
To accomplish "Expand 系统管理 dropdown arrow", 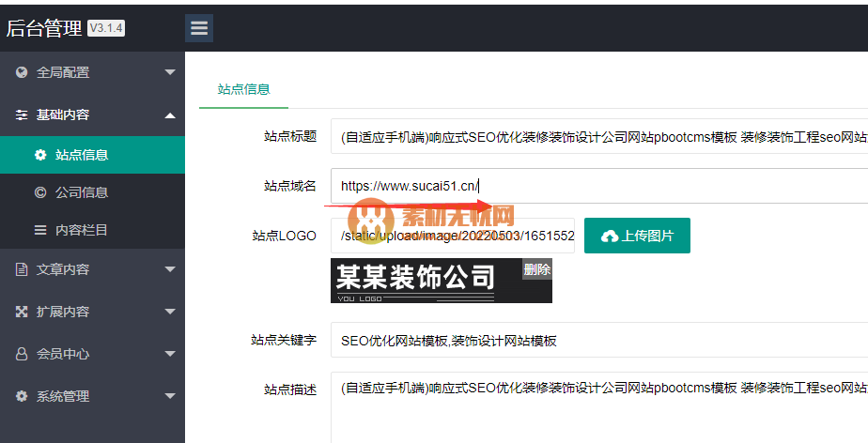I will coord(170,396).
